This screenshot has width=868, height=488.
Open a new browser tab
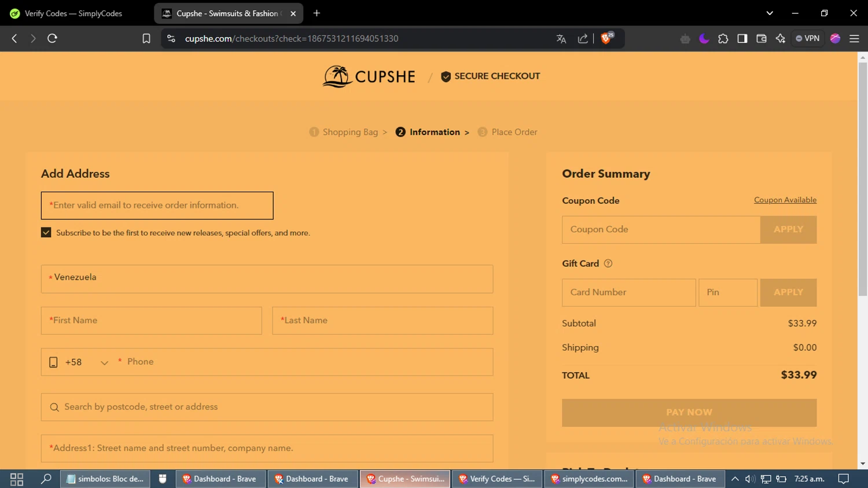click(317, 13)
